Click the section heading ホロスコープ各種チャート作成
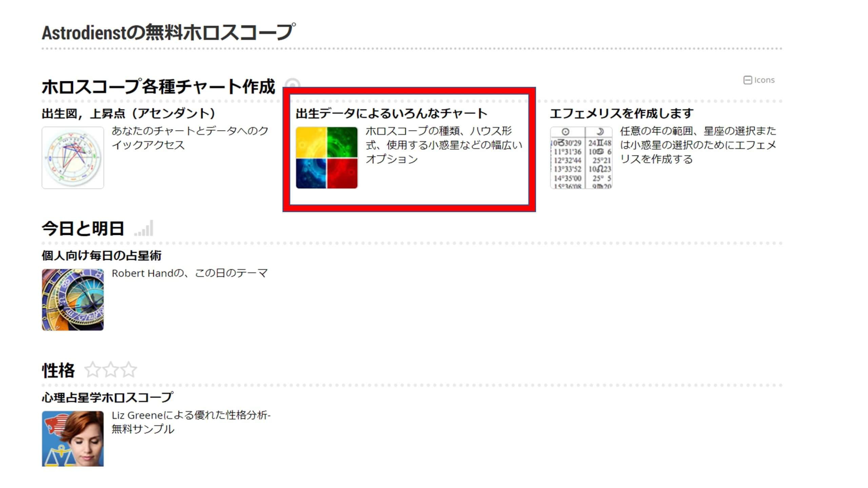Image resolution: width=868 pixels, height=488 pixels. click(158, 86)
